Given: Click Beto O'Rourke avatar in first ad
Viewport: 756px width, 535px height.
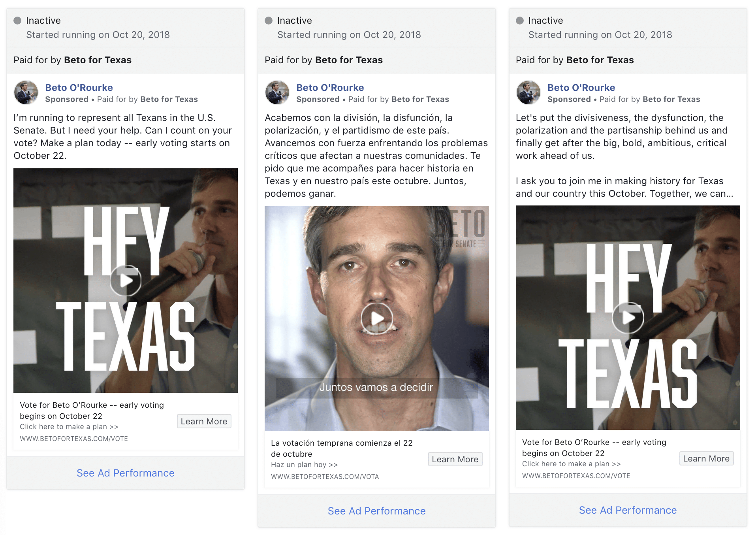Looking at the screenshot, I should 26,92.
